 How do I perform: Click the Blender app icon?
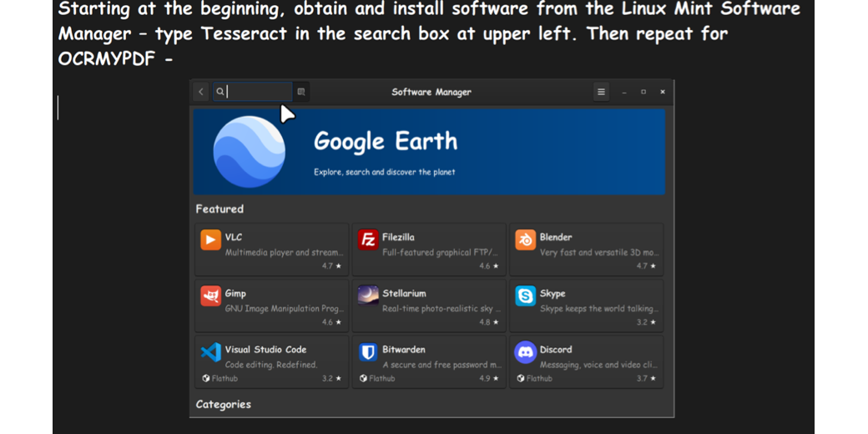[x=525, y=240]
